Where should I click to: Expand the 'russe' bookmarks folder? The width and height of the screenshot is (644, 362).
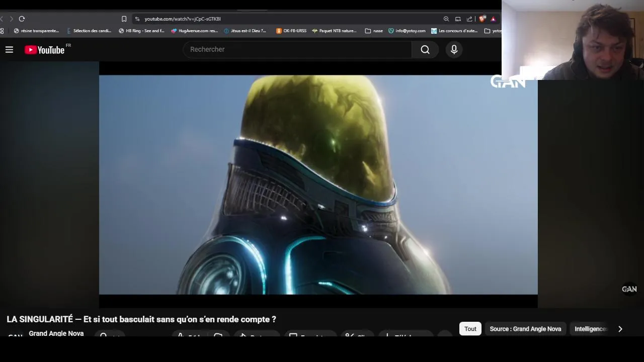[x=374, y=31]
